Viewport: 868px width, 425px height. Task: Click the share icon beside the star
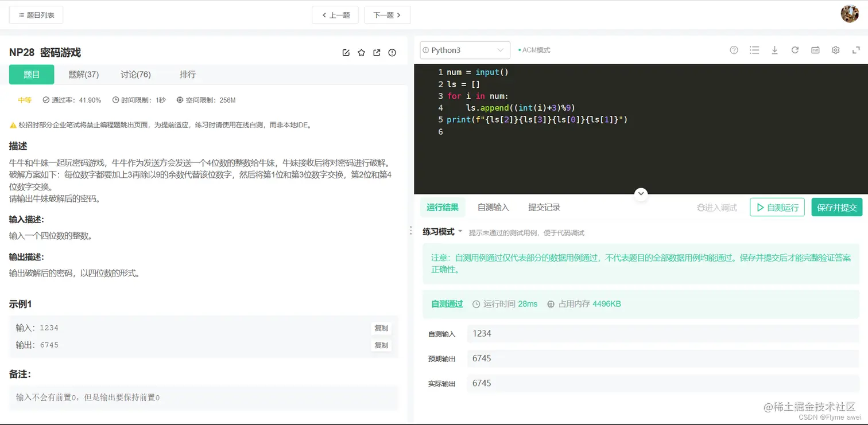(376, 52)
